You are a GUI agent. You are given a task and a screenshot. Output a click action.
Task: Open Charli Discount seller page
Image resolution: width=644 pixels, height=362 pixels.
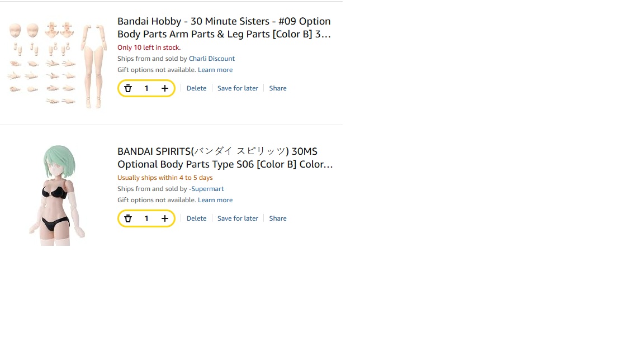212,59
